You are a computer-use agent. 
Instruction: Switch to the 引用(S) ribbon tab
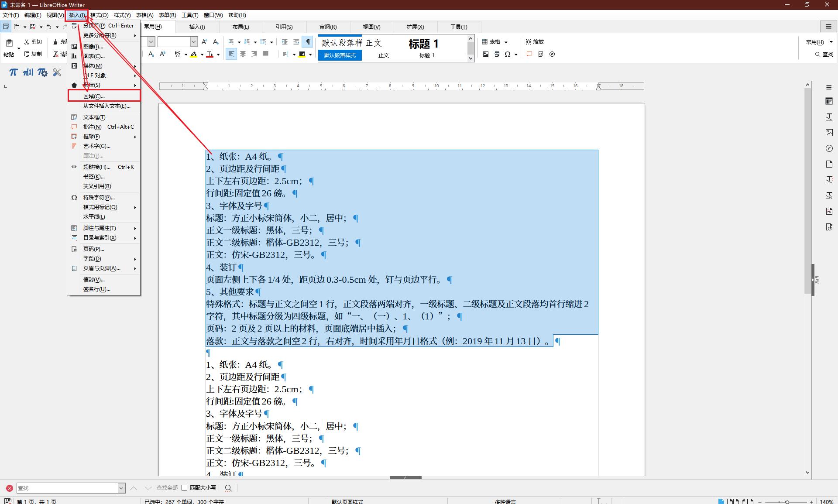(x=284, y=27)
